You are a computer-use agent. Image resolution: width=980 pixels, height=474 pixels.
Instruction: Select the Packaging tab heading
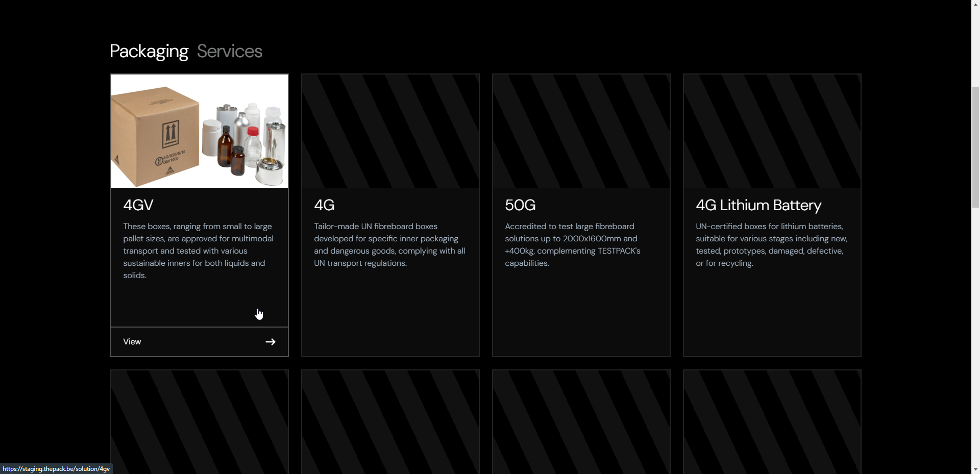click(x=149, y=51)
